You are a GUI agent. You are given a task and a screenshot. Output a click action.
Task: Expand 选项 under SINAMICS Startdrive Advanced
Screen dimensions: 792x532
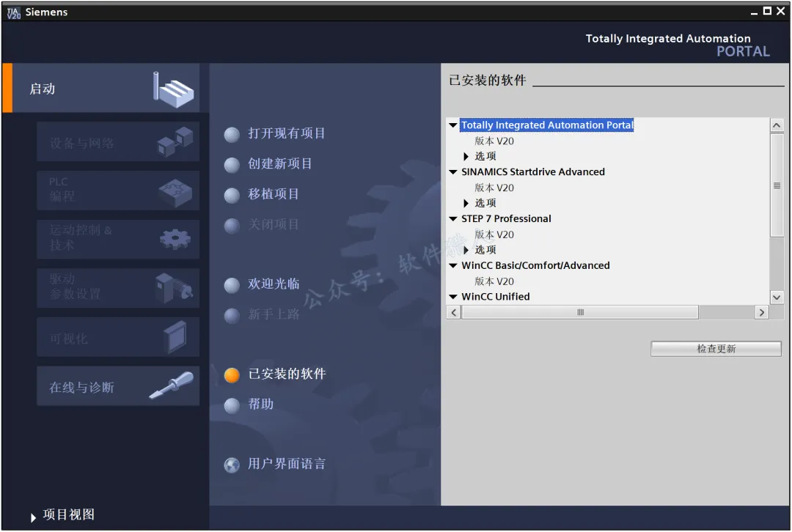tap(466, 204)
